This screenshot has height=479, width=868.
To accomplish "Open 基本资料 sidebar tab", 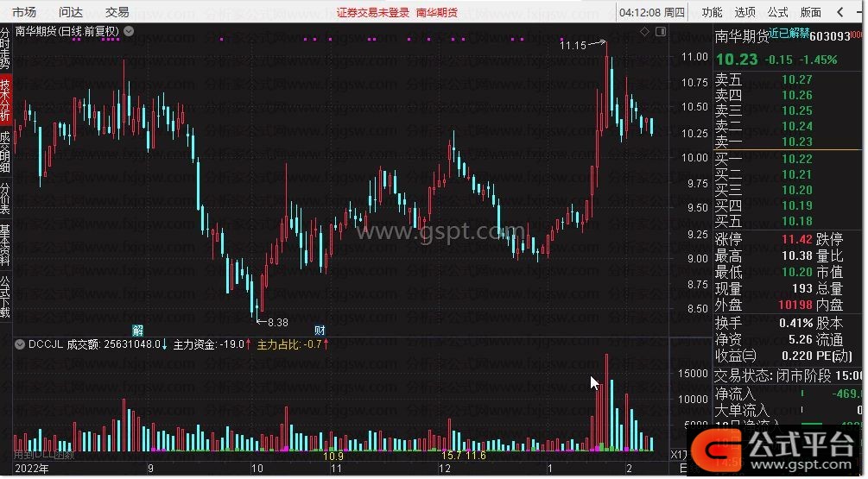I will coord(5,245).
